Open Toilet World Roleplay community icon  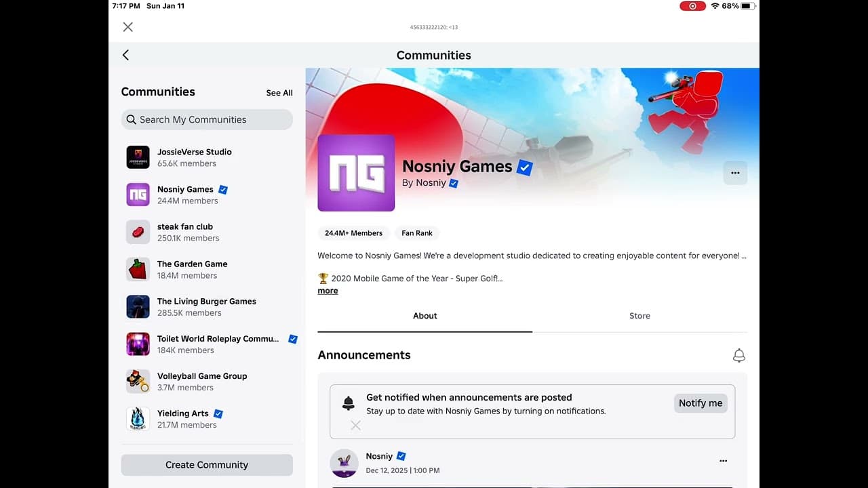138,344
